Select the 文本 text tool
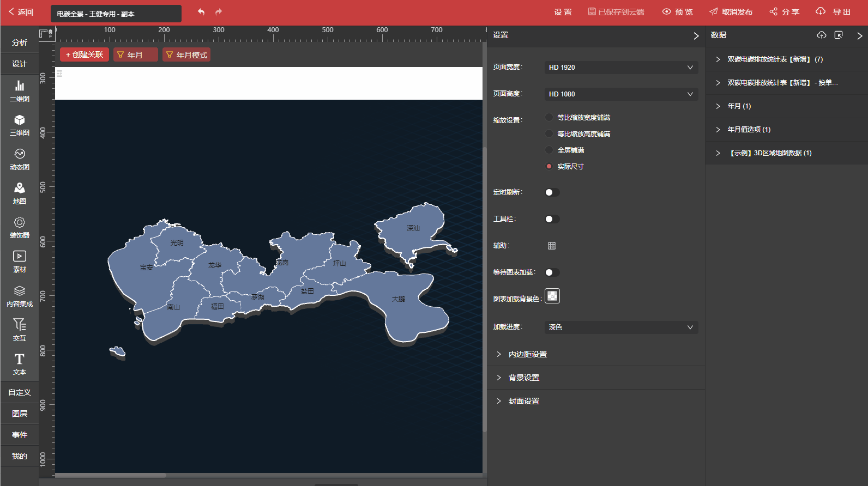The height and width of the screenshot is (486, 868). tap(20, 364)
